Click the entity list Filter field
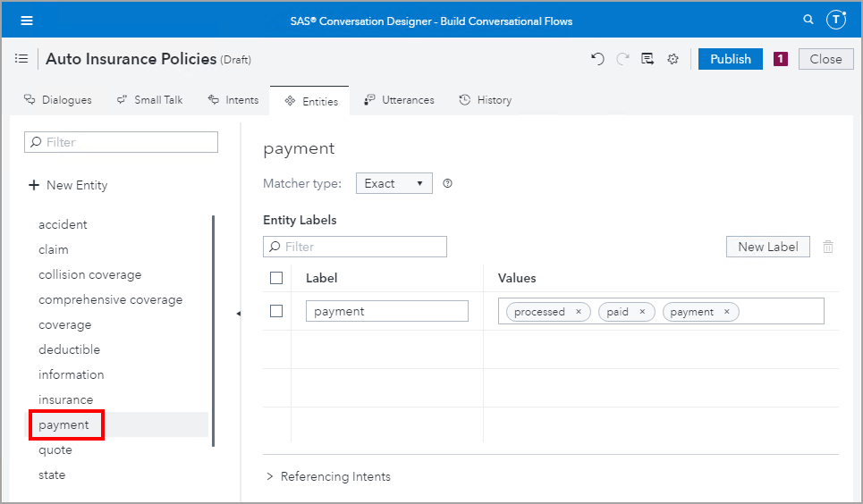The height and width of the screenshot is (504, 863). [x=121, y=142]
